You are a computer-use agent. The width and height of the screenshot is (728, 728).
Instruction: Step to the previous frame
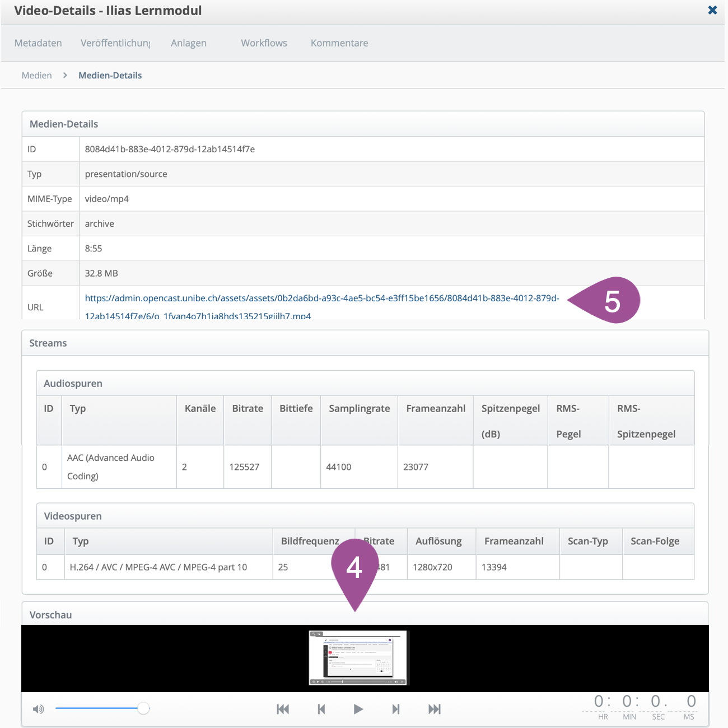(x=321, y=709)
